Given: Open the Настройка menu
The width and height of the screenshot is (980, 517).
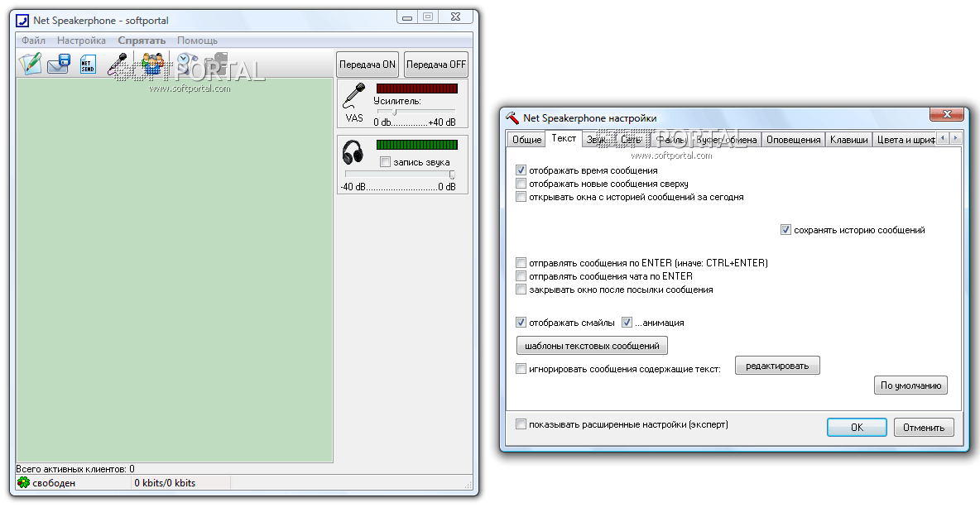Looking at the screenshot, I should tap(81, 41).
